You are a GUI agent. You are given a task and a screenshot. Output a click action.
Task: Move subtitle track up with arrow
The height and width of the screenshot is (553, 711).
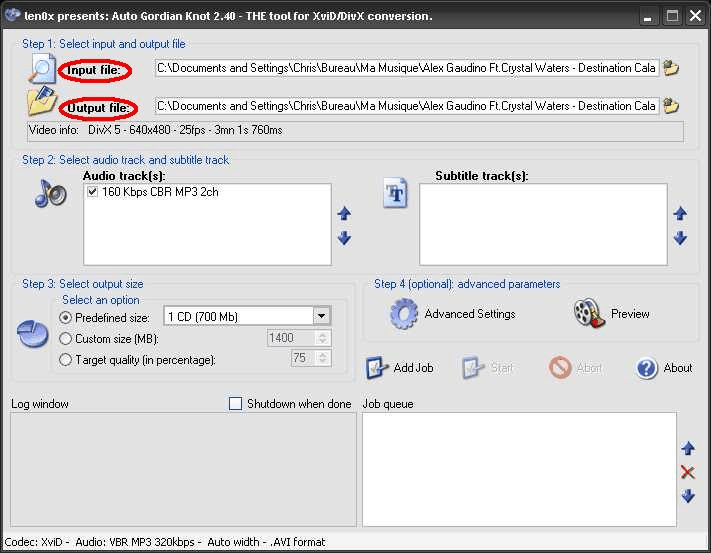680,213
